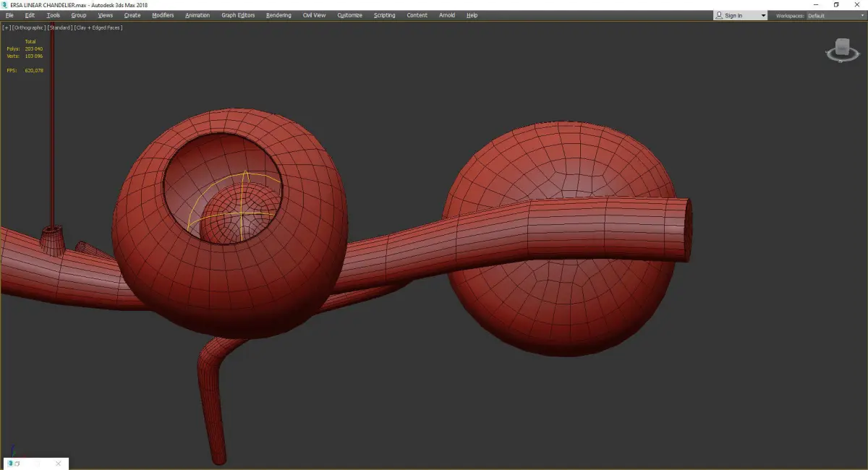Click the Sign In button

click(x=733, y=15)
